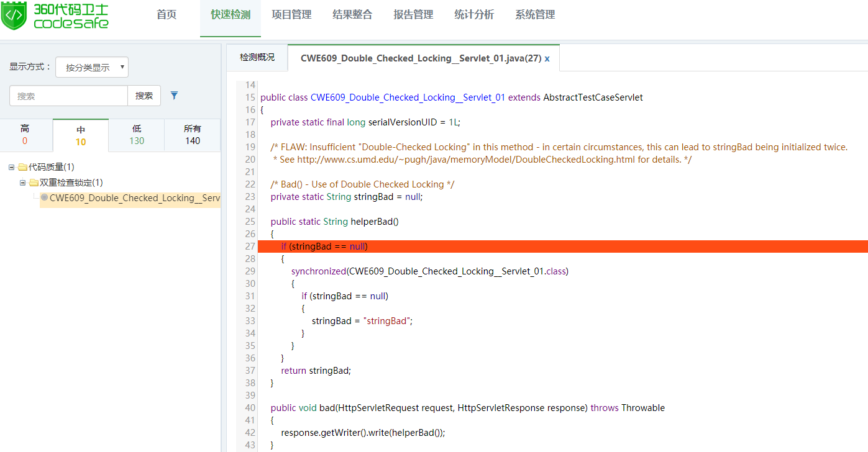
Task: Go to 首页 in top navigation
Action: coord(167,15)
